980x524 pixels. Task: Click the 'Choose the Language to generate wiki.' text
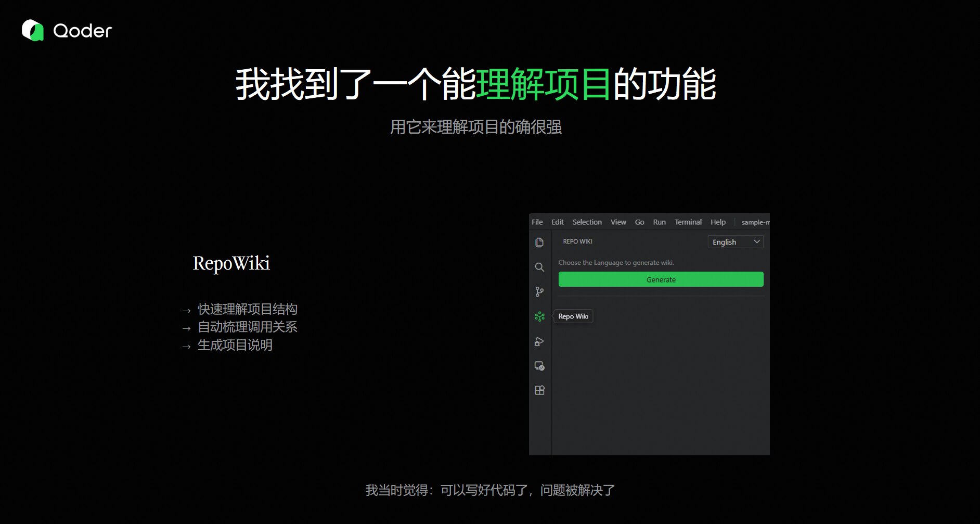point(616,263)
